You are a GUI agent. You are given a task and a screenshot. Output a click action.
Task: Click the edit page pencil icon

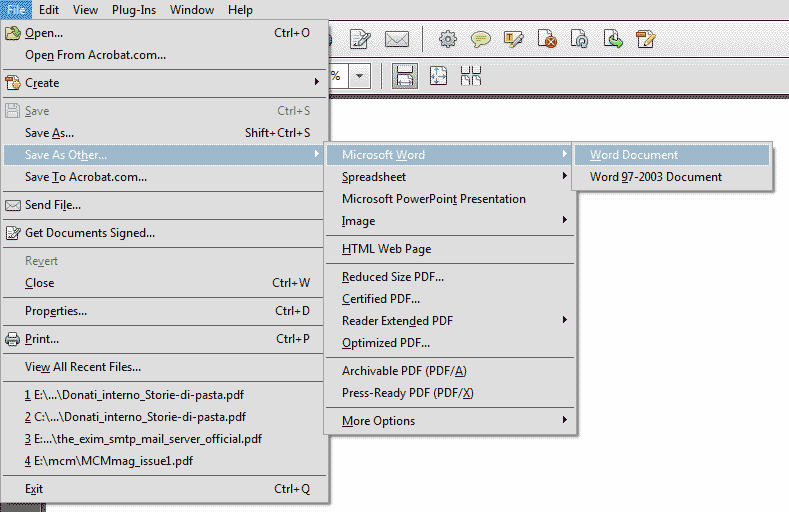(646, 39)
